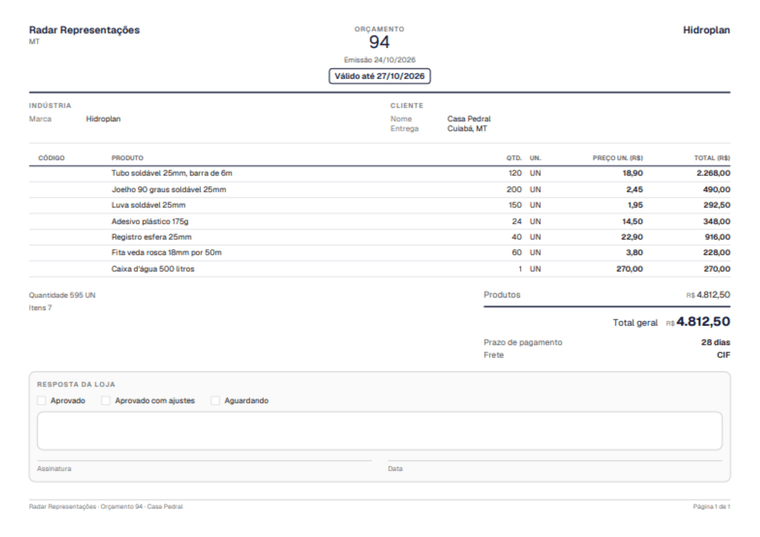Click the PRODUTO column header

[x=127, y=158]
